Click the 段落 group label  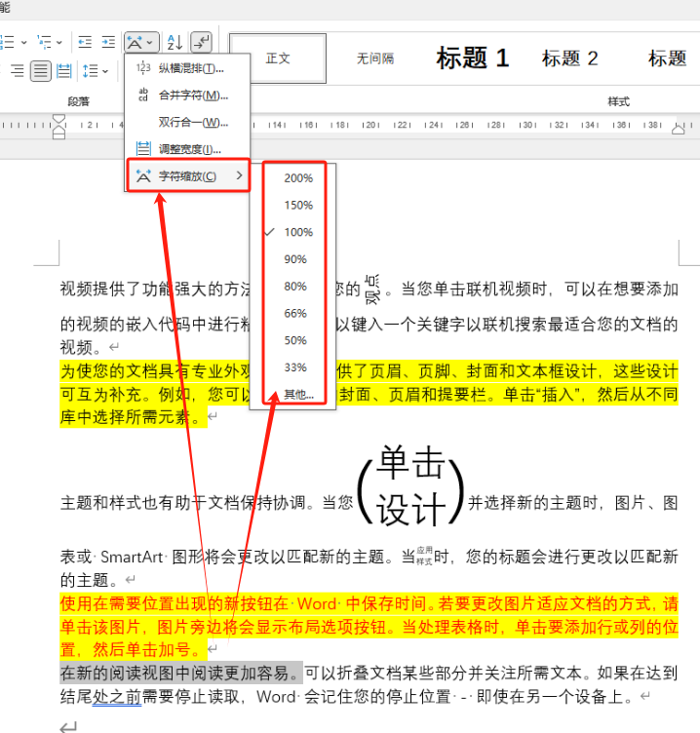tap(78, 101)
